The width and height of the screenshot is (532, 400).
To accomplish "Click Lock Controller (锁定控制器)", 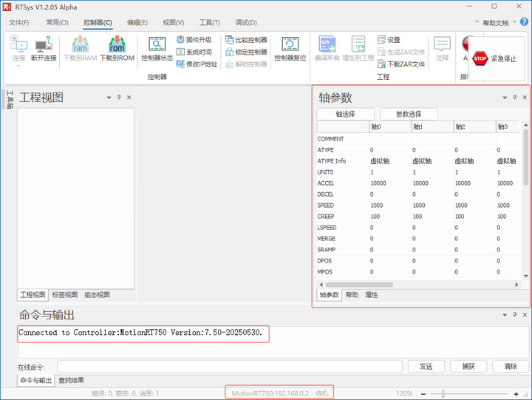I will click(x=246, y=52).
